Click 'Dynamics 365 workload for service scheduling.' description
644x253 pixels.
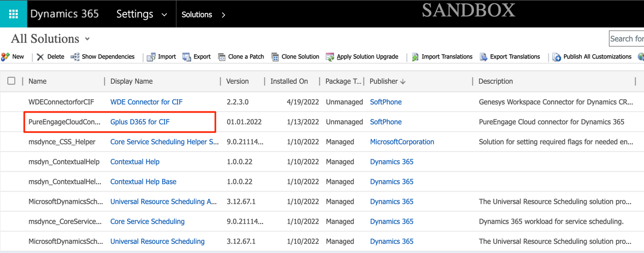tap(551, 221)
